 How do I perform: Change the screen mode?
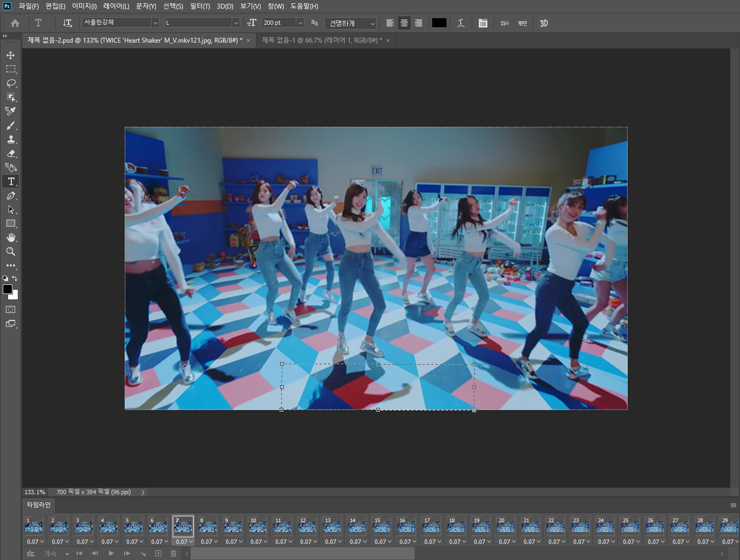(x=11, y=324)
